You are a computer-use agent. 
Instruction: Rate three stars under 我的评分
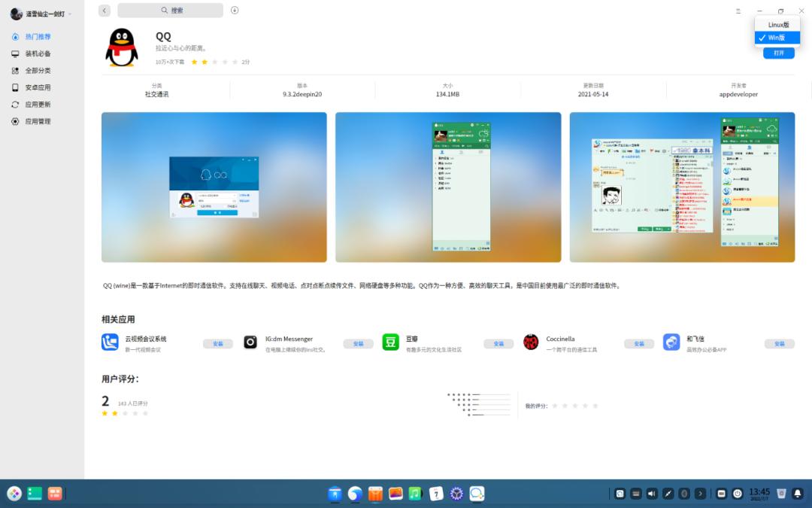575,406
